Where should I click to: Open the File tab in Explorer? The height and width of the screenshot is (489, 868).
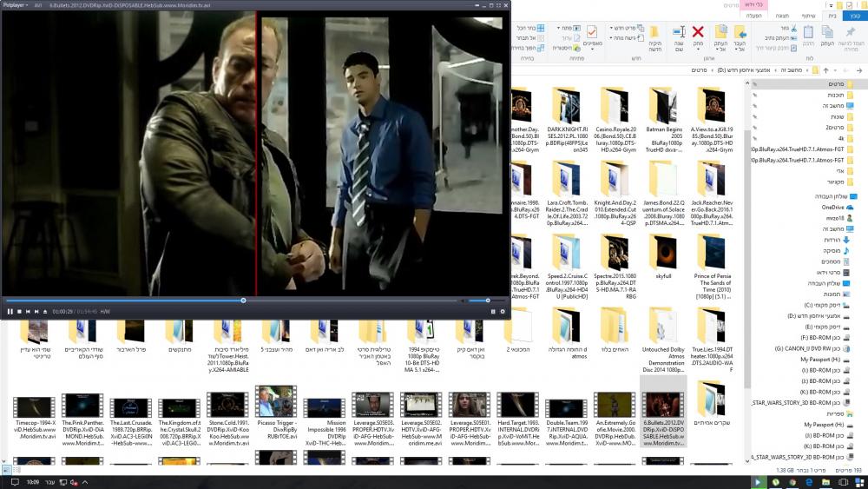tap(855, 16)
